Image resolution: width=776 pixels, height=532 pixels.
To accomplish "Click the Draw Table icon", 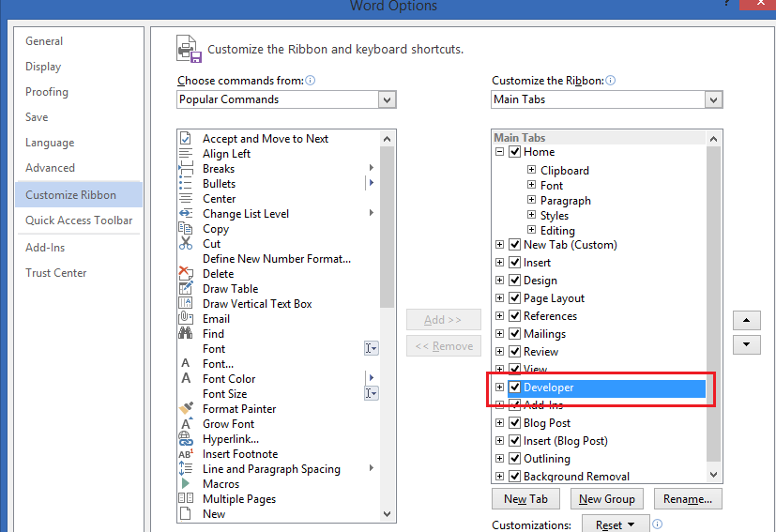I will [186, 288].
